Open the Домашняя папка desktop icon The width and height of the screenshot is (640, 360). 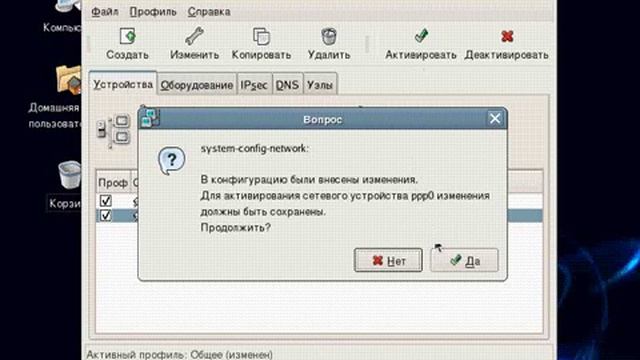[x=68, y=80]
